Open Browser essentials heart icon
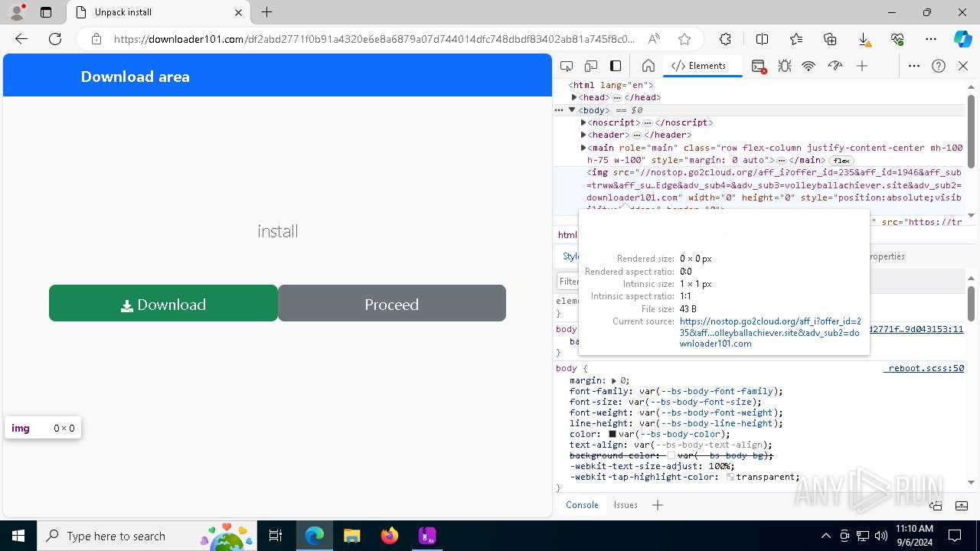980x551 pixels. [897, 39]
